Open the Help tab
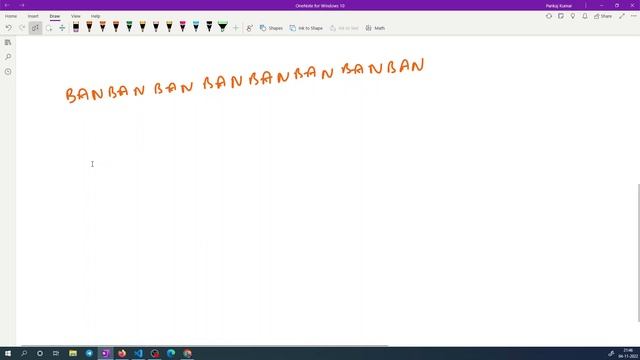Screen dimensions: 640x360 [x=96, y=16]
